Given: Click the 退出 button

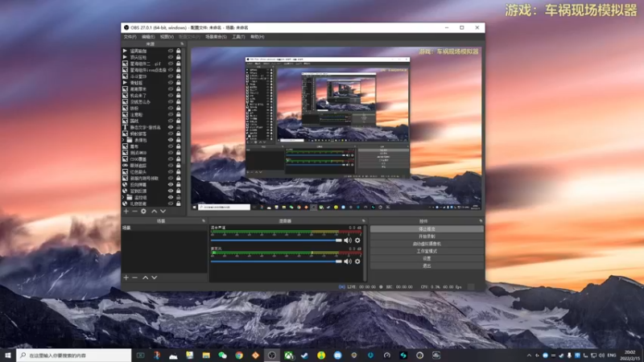Looking at the screenshot, I should tap(427, 266).
